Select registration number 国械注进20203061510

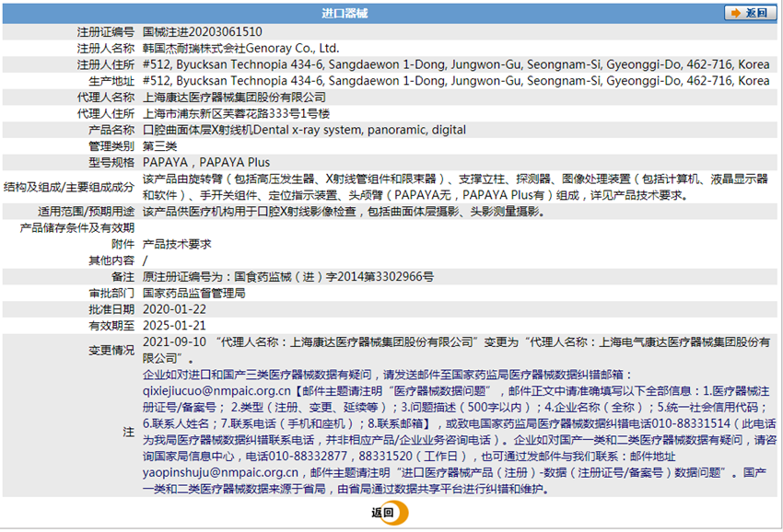click(203, 32)
